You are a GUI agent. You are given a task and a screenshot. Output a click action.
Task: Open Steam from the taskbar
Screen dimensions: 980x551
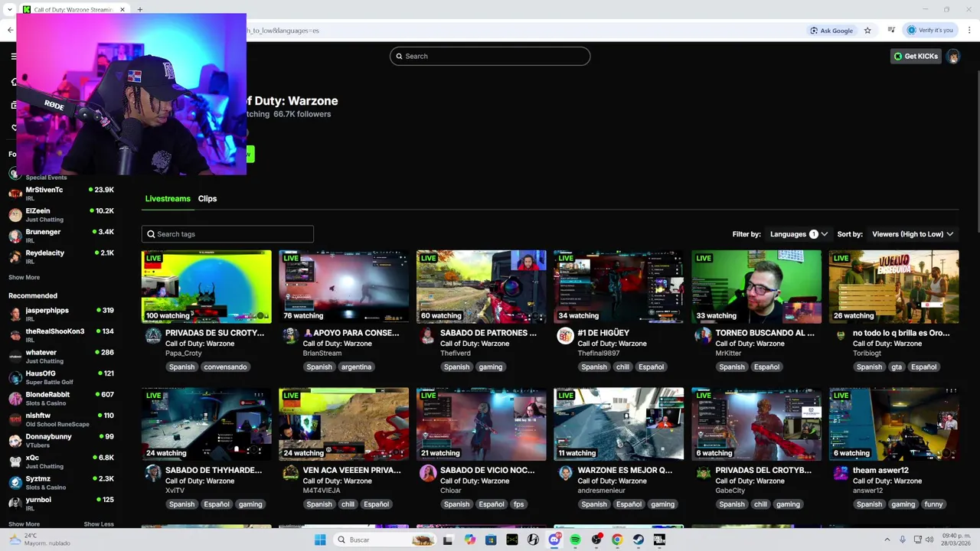[x=638, y=540]
